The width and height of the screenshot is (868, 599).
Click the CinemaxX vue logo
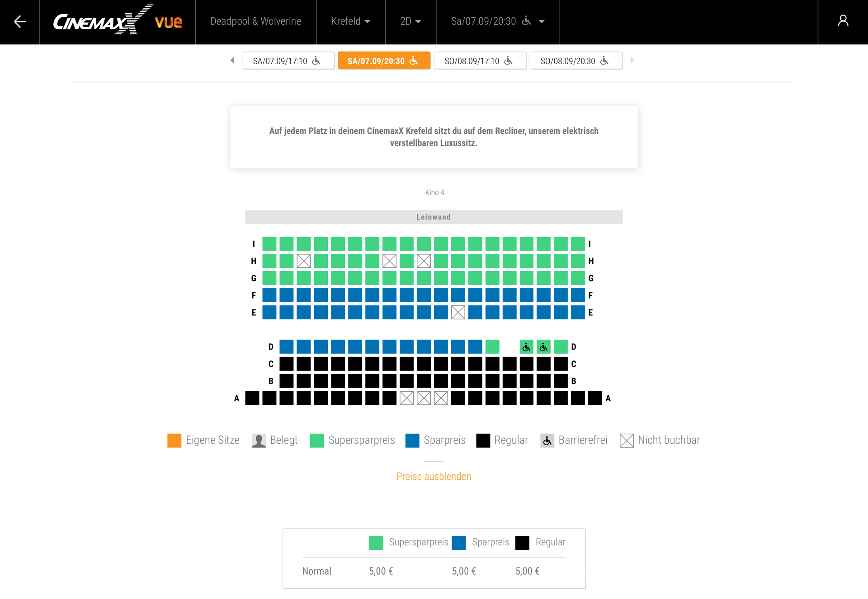point(118,21)
